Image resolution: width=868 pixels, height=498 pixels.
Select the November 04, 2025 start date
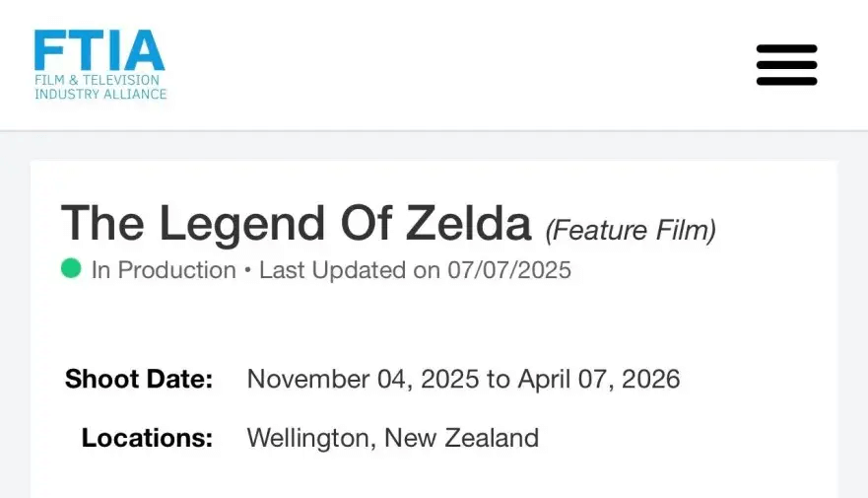(x=363, y=379)
